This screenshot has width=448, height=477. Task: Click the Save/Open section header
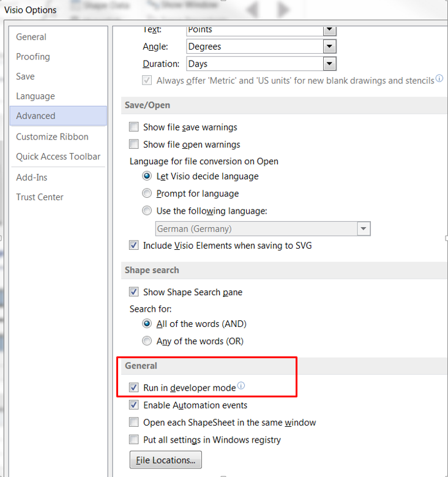point(147,105)
